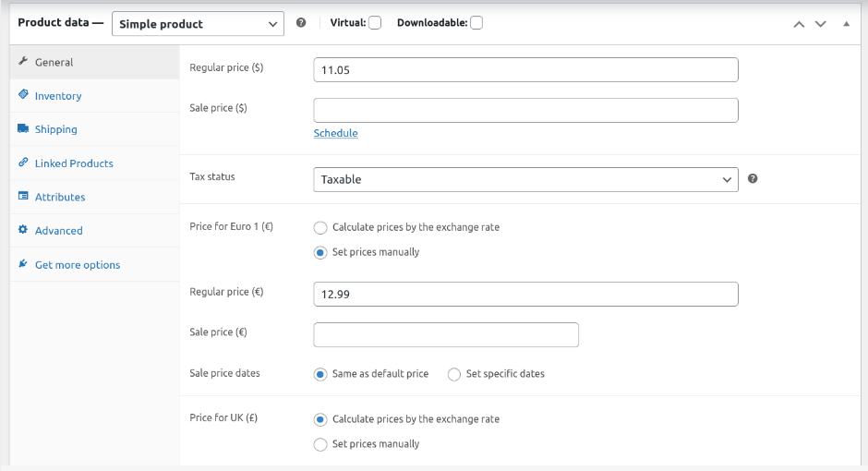Click the plug icon beside Get more options
This screenshot has height=471, width=868.
(23, 263)
